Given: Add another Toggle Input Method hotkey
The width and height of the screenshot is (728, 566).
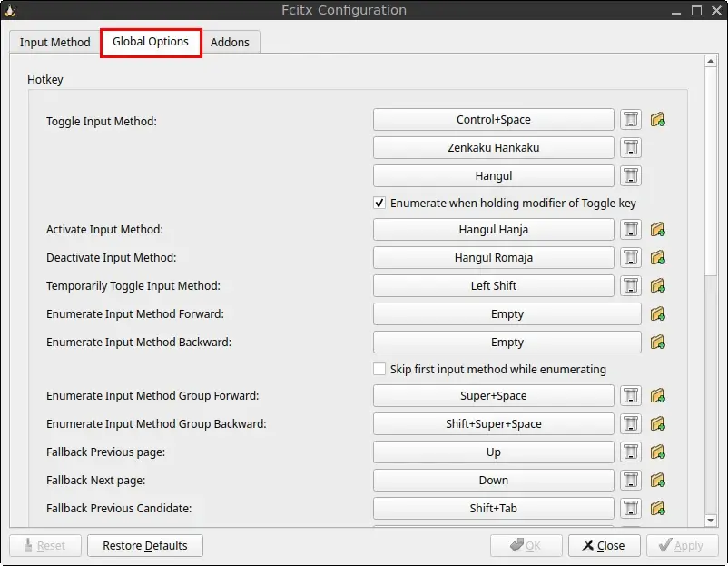Looking at the screenshot, I should pos(657,120).
